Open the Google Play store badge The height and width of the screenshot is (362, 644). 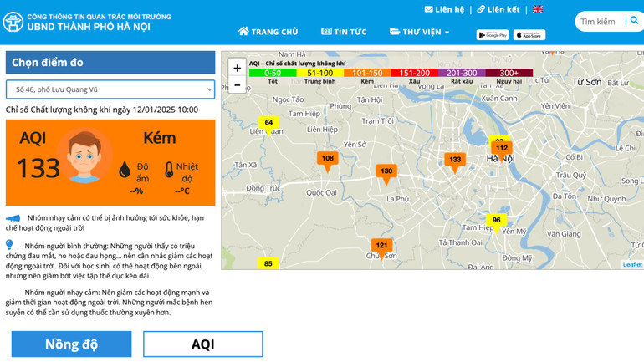coord(493,35)
